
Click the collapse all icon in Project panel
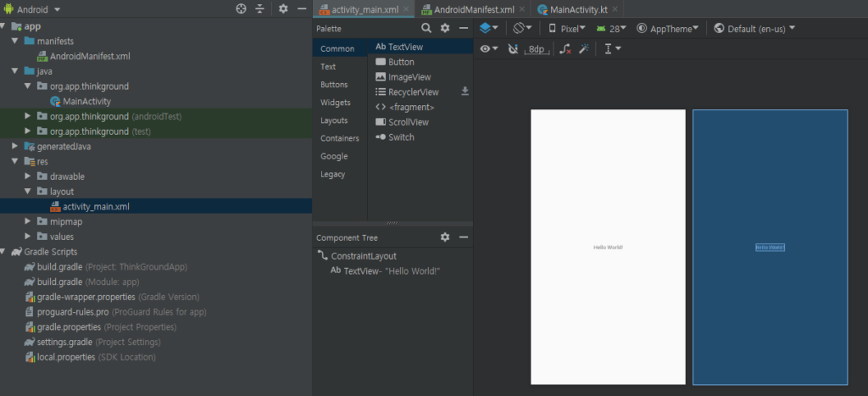point(259,8)
